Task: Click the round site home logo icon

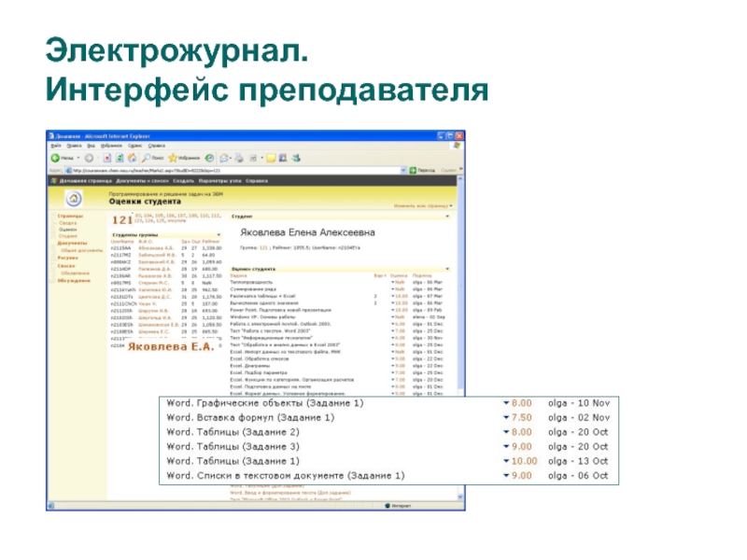Action: pyautogui.click(x=74, y=199)
